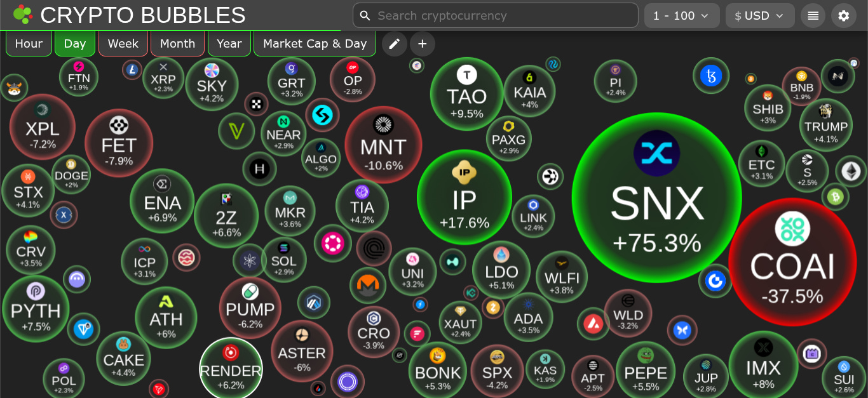Image resolution: width=868 pixels, height=398 pixels.
Task: Click the CRYPTO BUBBLES title
Action: coord(143,15)
